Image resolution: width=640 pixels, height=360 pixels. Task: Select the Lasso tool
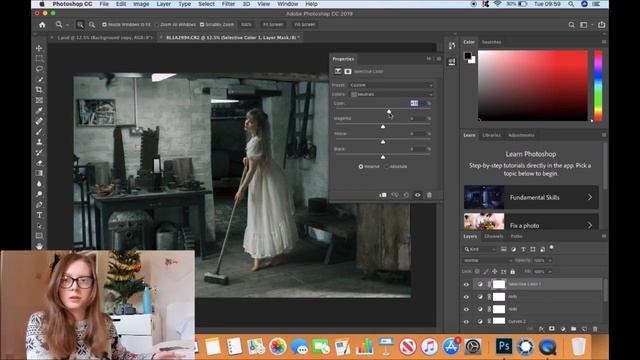click(x=39, y=69)
